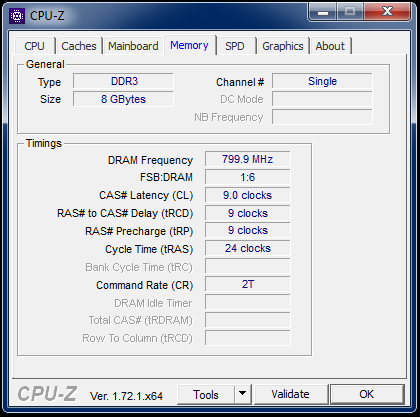Click the empty Bank Cycle Time field
Screen dimensions: 420x417
[x=248, y=266]
